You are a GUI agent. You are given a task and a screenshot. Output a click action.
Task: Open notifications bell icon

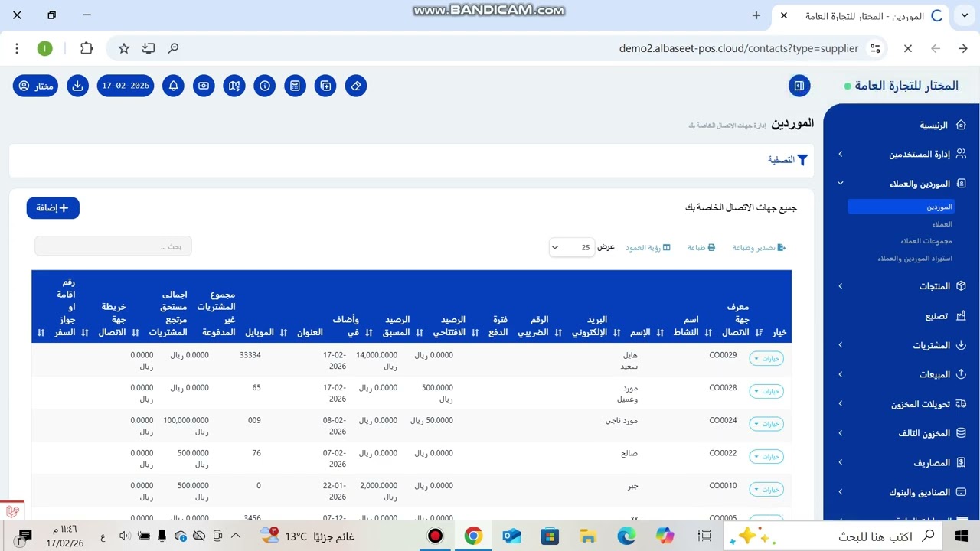(173, 86)
